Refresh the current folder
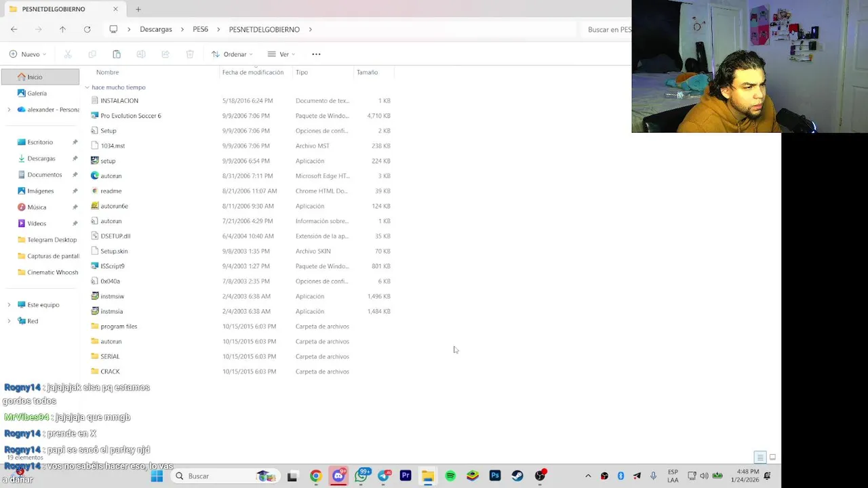This screenshot has height=488, width=868. pos(87,29)
